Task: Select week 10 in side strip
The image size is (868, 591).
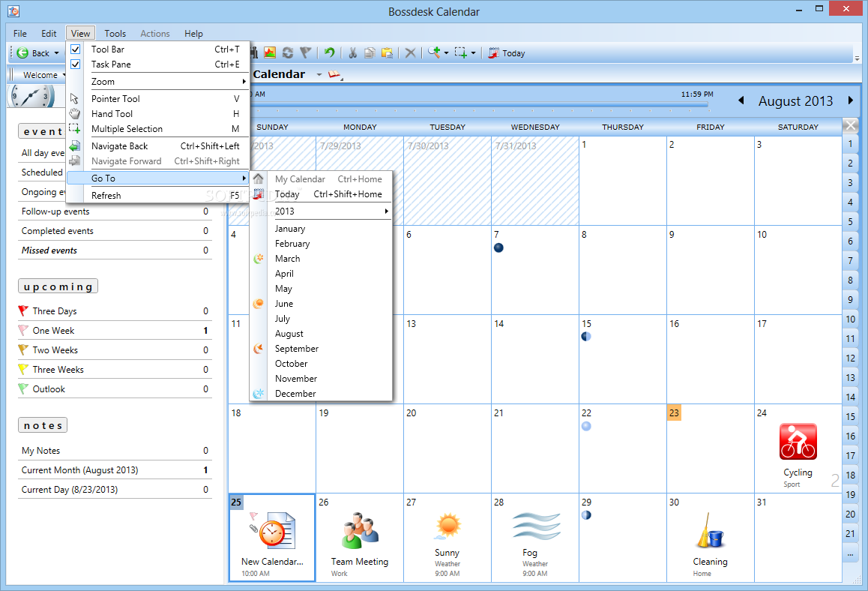Action: pyautogui.click(x=850, y=319)
